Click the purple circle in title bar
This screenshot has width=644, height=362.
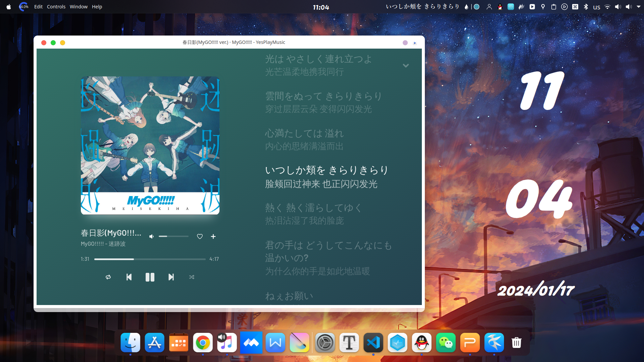pos(405,43)
